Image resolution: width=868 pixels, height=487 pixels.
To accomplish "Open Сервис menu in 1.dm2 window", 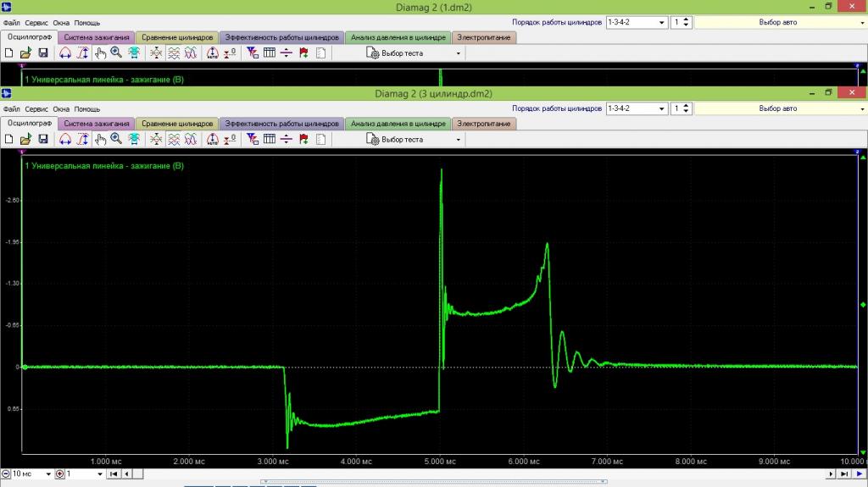I will pos(36,23).
